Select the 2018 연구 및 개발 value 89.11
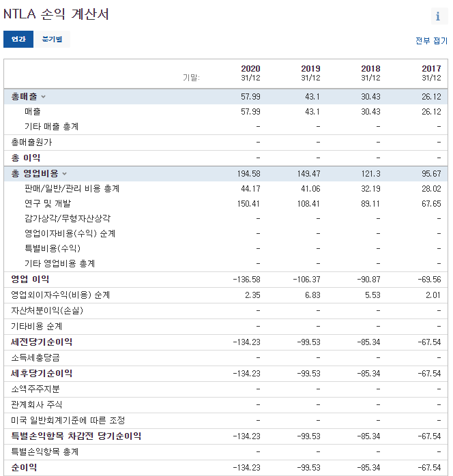453x476 pixels. tap(370, 204)
